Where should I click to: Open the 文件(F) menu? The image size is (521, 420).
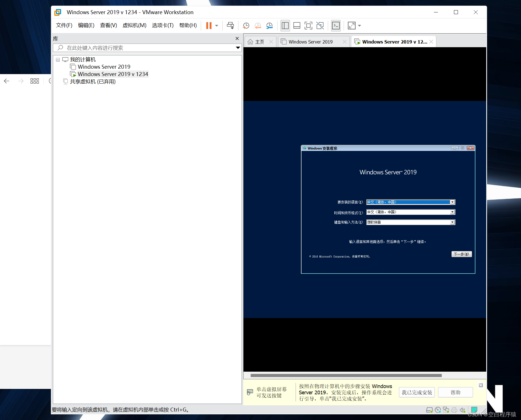(64, 25)
